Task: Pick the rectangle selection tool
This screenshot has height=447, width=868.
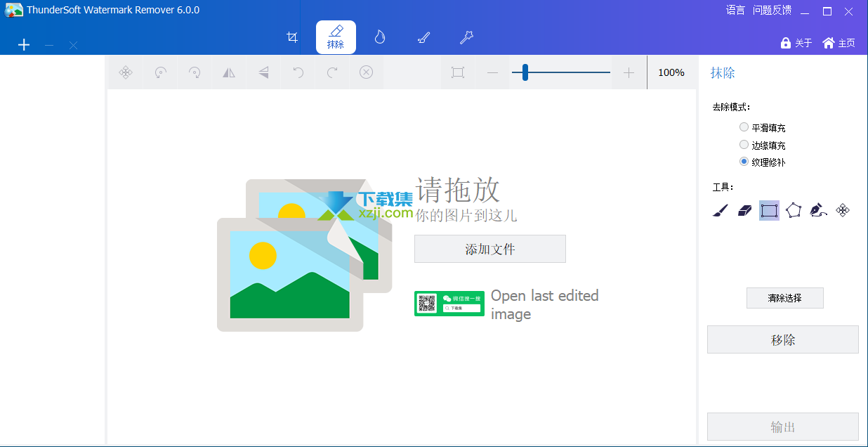Action: (x=769, y=210)
